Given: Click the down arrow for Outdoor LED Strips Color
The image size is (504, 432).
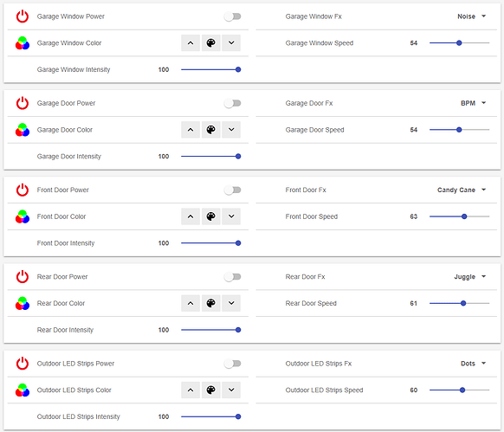Looking at the screenshot, I should [231, 390].
